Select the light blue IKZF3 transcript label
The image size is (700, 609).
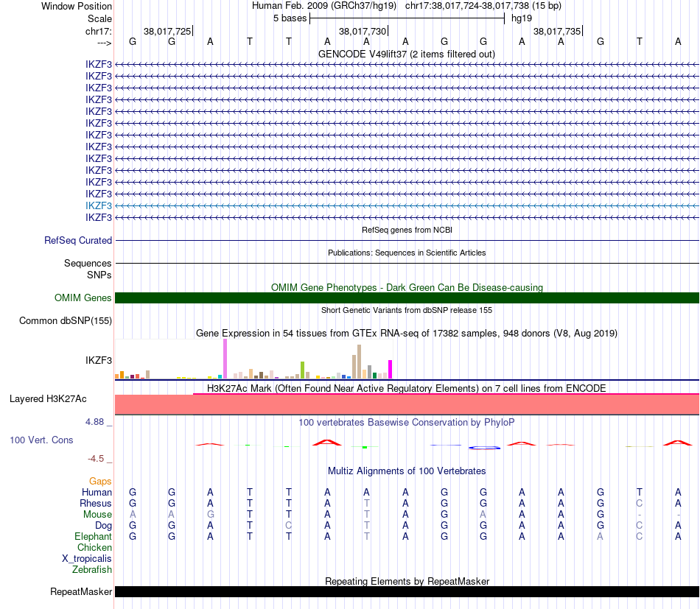click(x=99, y=205)
